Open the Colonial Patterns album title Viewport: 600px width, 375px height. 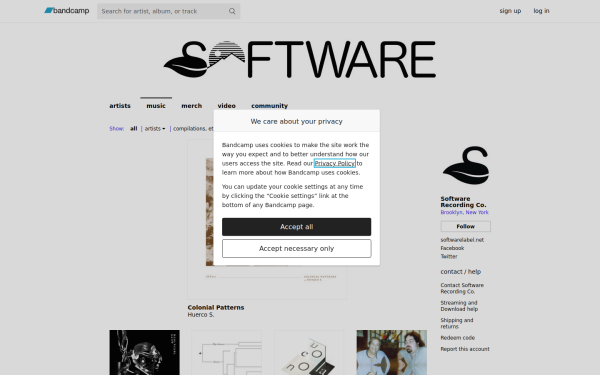216,307
